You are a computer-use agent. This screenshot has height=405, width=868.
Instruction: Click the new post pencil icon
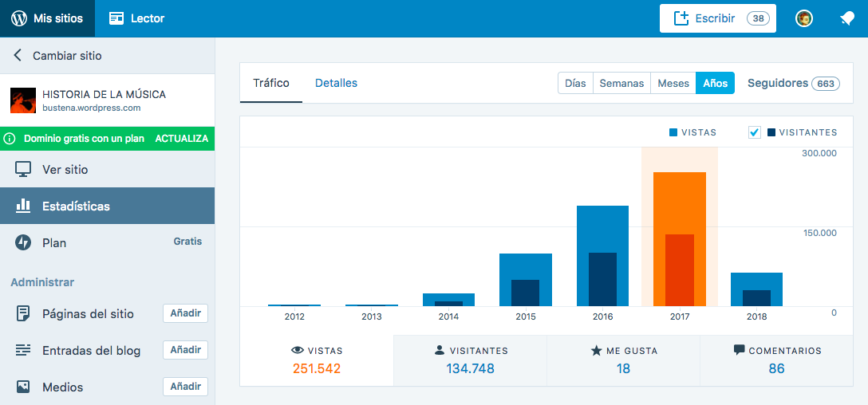click(681, 18)
